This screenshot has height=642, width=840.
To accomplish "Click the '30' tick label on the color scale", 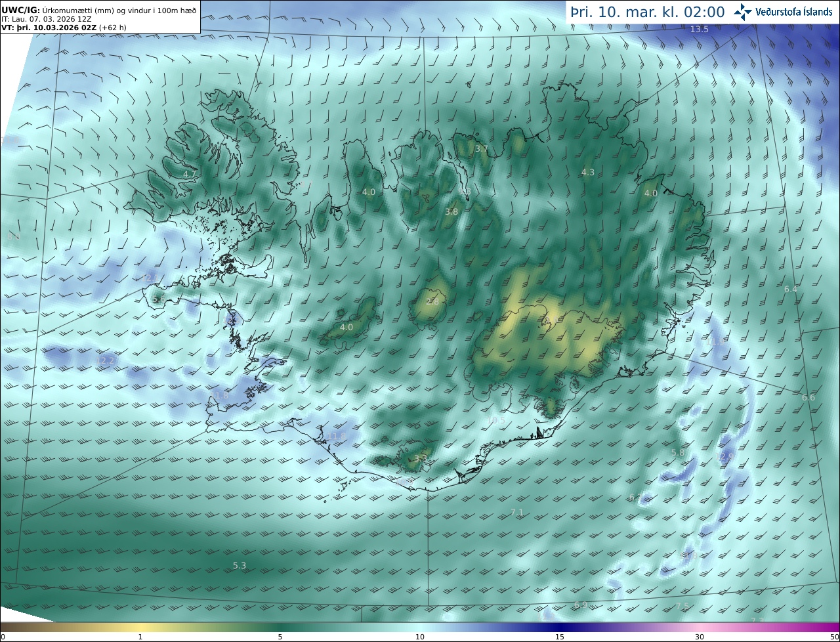I will point(700,637).
